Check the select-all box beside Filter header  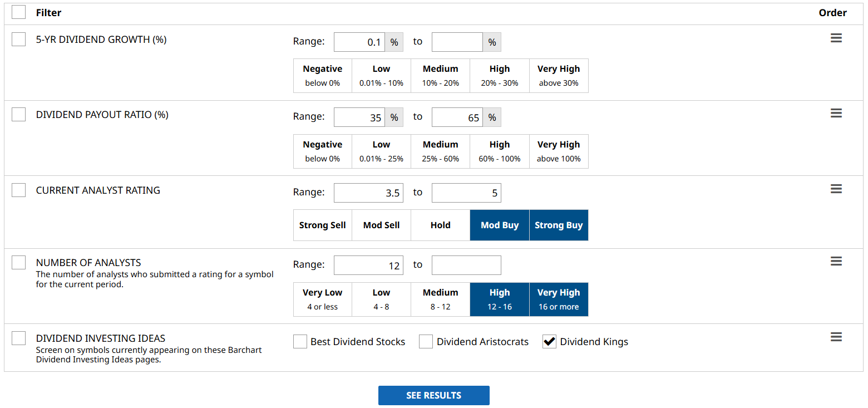coord(18,12)
